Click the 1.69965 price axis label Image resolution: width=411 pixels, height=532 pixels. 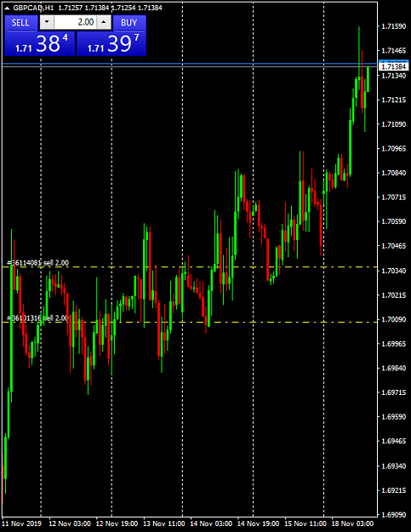click(394, 344)
